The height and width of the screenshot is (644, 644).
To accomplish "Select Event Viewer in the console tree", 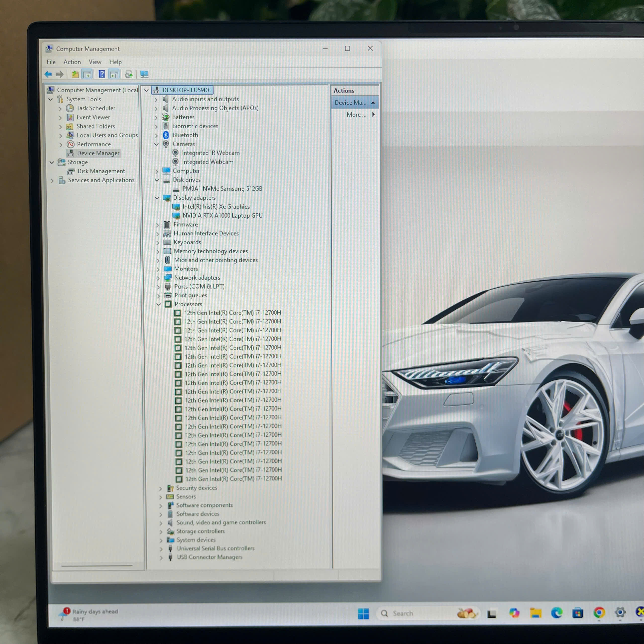I will pyautogui.click(x=93, y=117).
